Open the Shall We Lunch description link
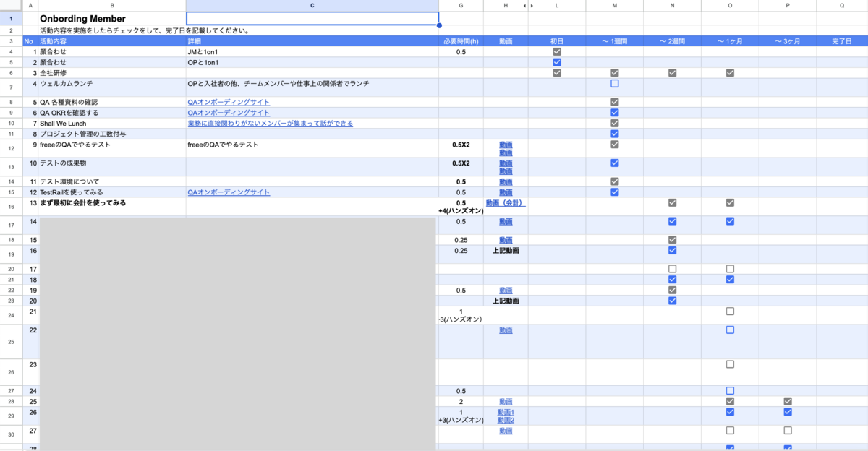The image size is (868, 451). point(270,123)
